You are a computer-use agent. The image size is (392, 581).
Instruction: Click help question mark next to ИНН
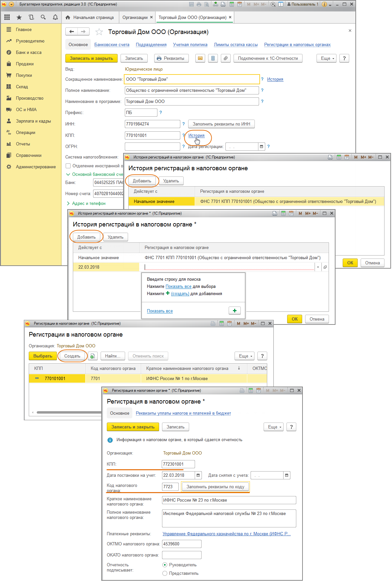click(x=184, y=124)
